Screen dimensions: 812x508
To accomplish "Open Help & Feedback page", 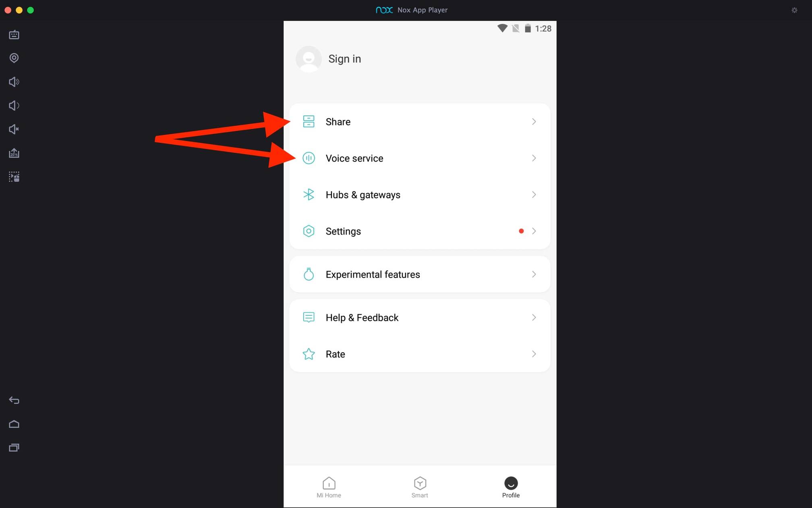I will coord(419,317).
